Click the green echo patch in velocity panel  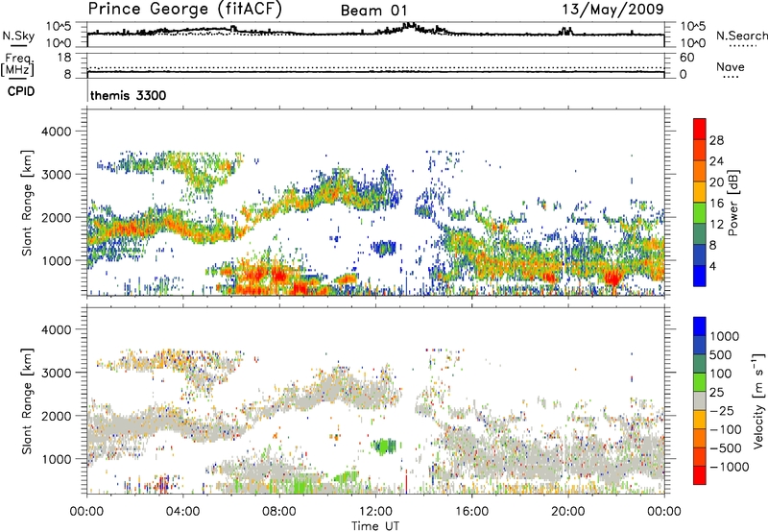point(385,446)
